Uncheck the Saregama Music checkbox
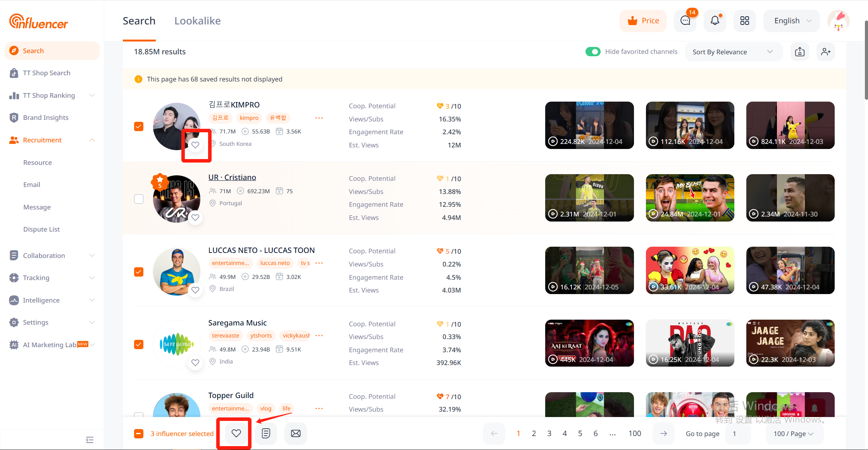The height and width of the screenshot is (450, 868). 139,344
